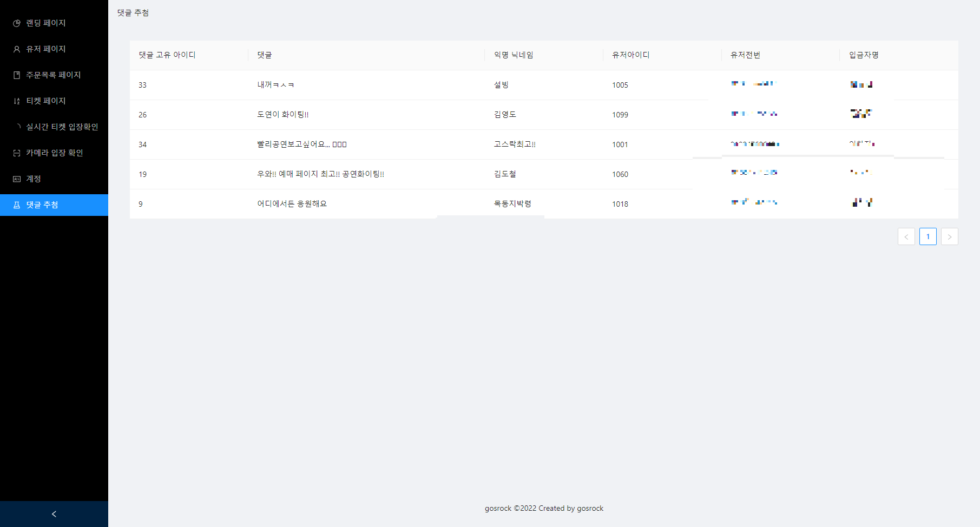Click the comment text 어디에서든 응원해요
980x527 pixels.
click(292, 204)
